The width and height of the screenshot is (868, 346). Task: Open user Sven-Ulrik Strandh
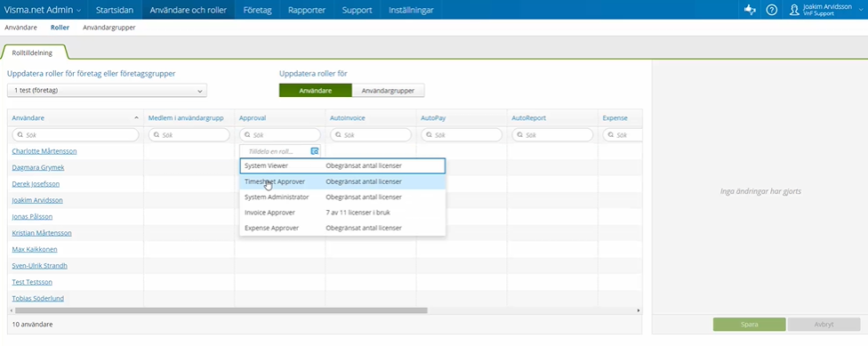[39, 266]
